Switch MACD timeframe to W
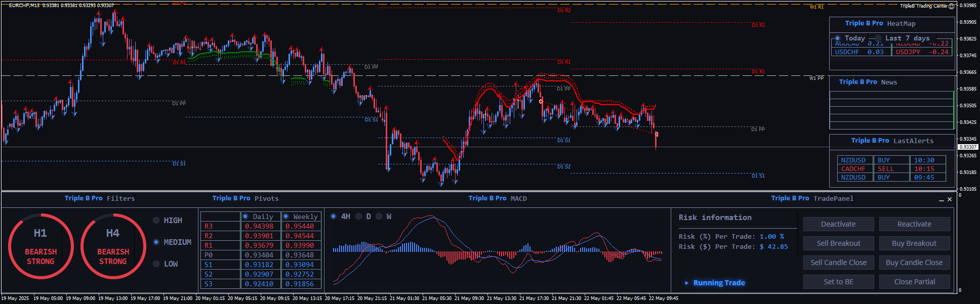Image resolution: width=980 pixels, height=304 pixels. (379, 216)
